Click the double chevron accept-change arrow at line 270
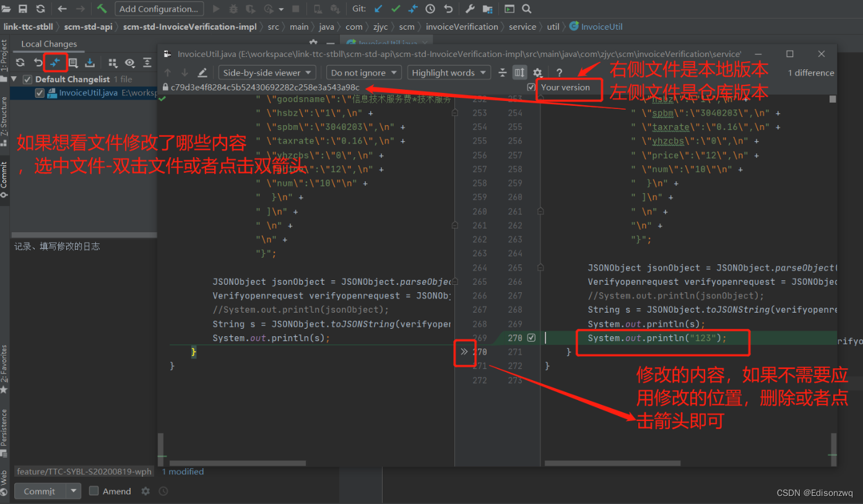This screenshot has width=863, height=504. (464, 352)
